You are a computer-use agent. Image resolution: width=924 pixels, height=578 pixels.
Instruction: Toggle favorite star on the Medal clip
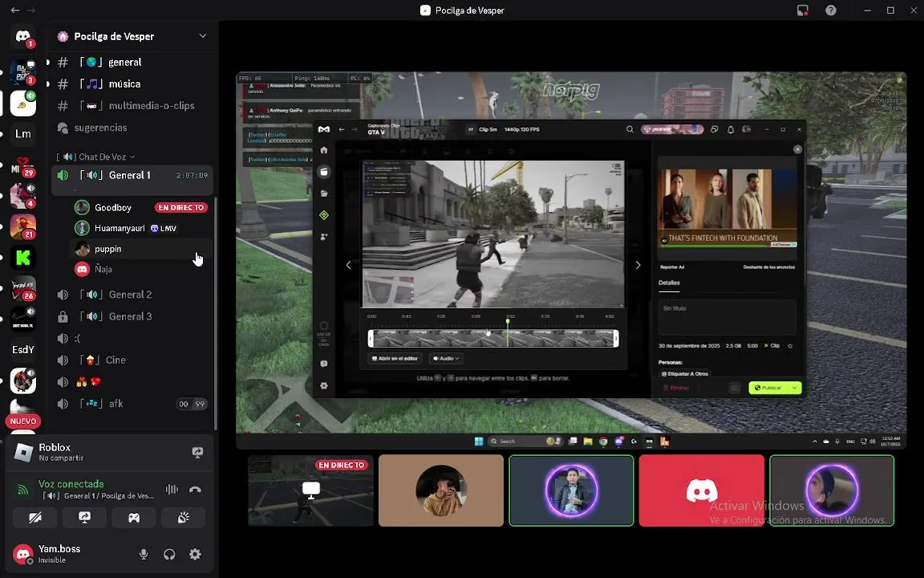pyautogui.click(x=790, y=346)
